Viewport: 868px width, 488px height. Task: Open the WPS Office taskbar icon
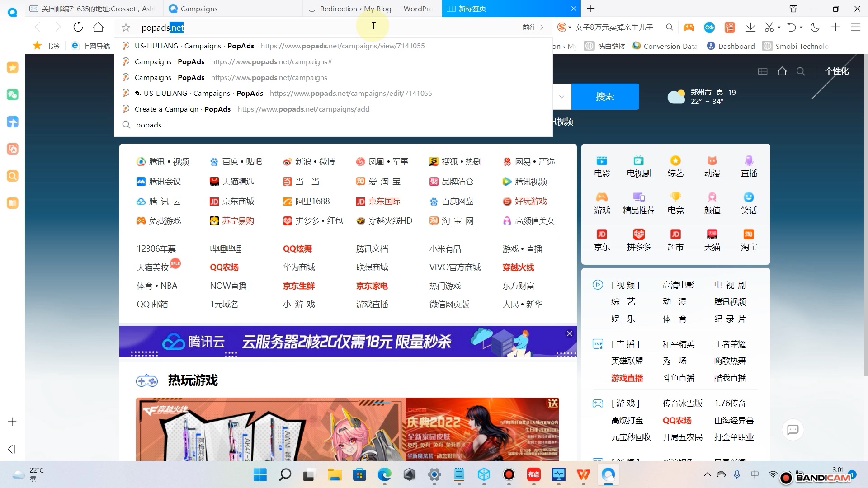583,474
